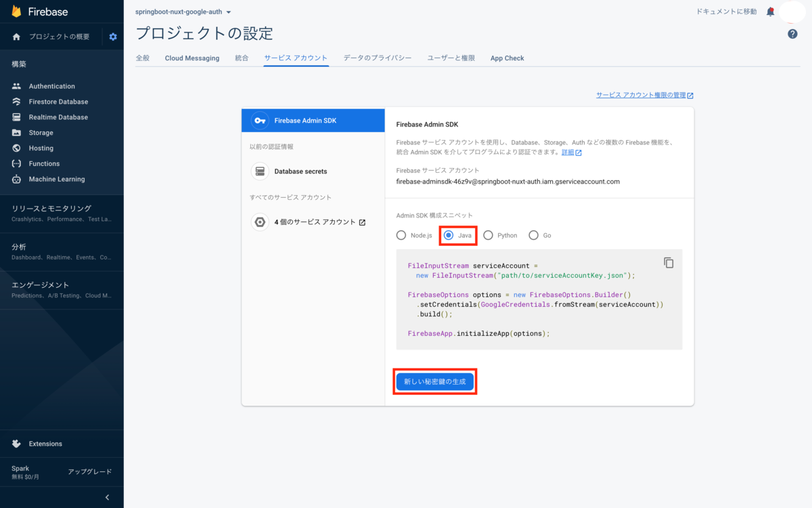Open the 詳細 link

(x=568, y=152)
